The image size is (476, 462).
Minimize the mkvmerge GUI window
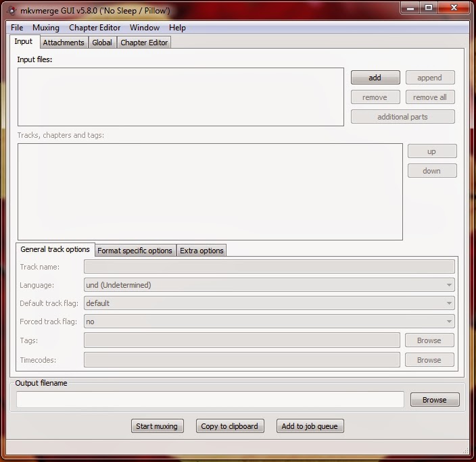[410, 8]
